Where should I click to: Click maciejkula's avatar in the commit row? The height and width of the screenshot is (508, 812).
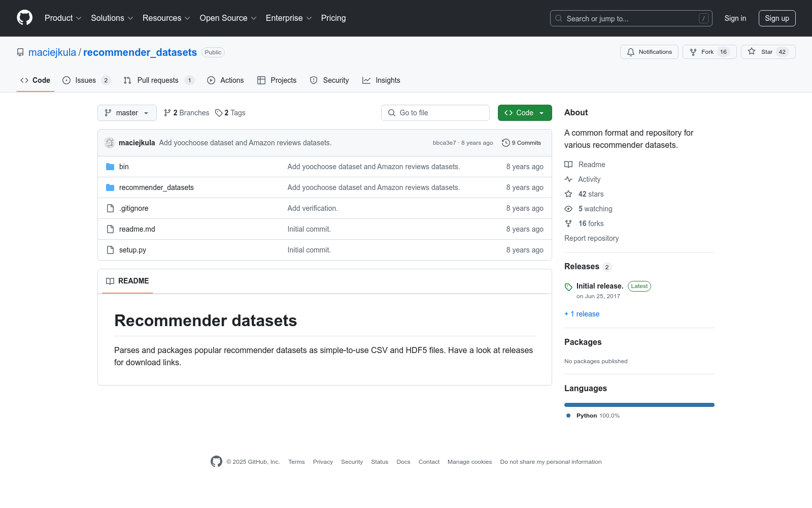[x=110, y=143]
